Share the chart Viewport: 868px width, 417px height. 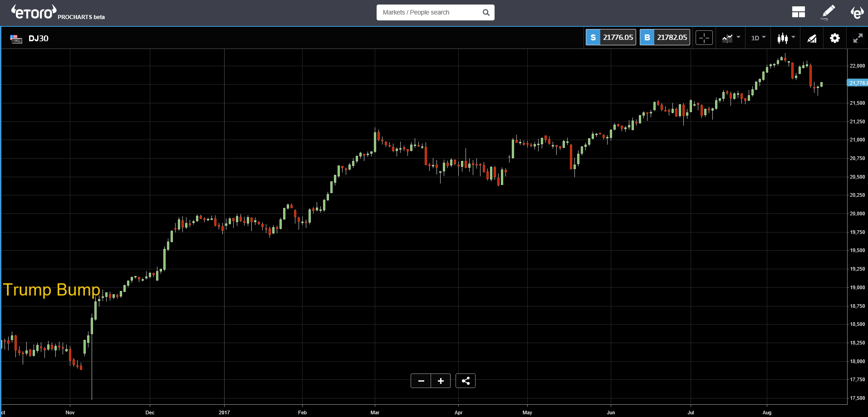pos(466,381)
